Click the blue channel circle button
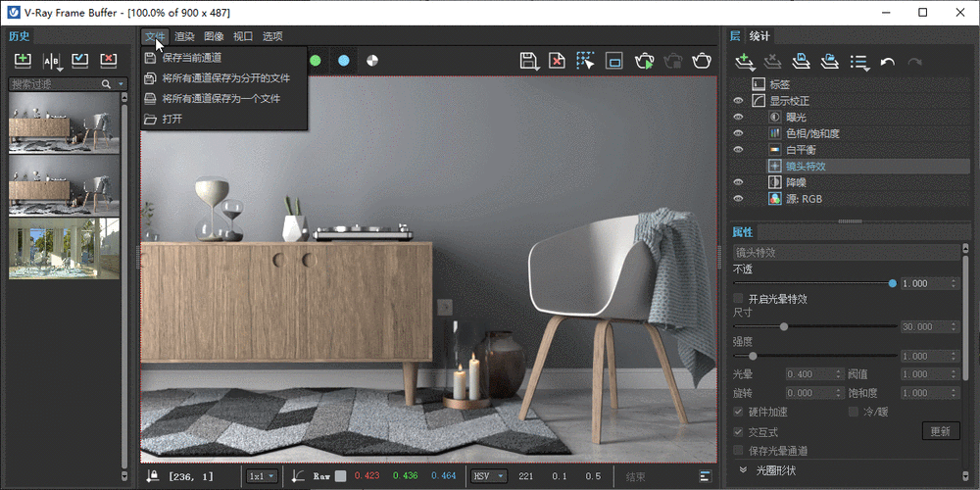Viewport: 980px width, 490px height. pos(343,61)
